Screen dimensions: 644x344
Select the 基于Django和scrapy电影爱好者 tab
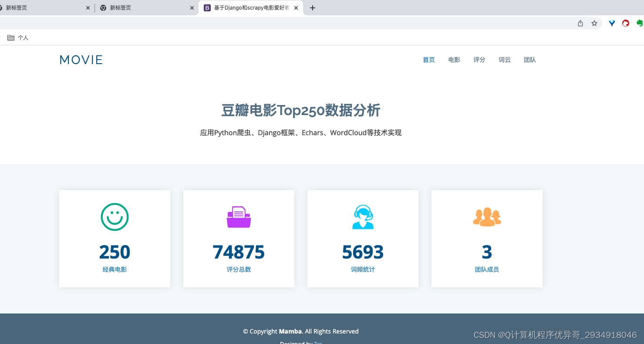click(251, 8)
